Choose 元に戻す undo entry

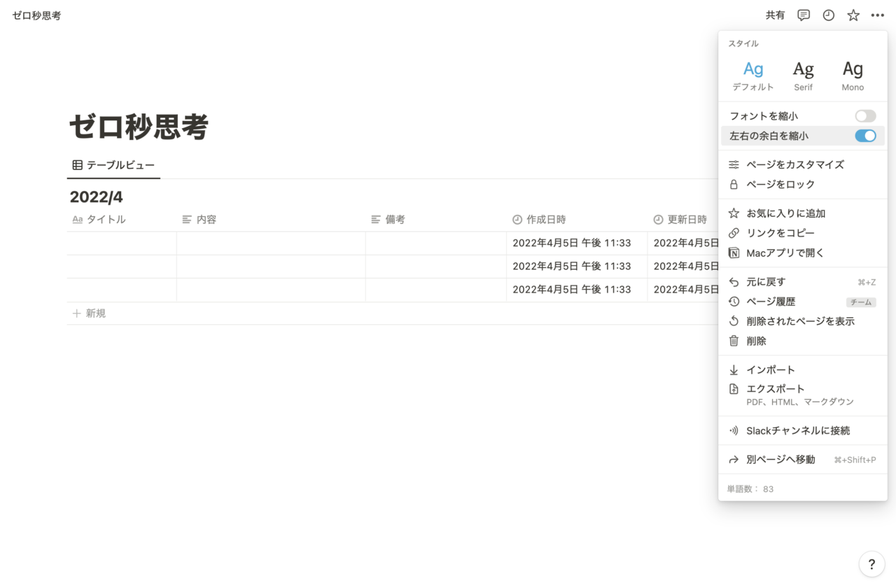(x=803, y=281)
